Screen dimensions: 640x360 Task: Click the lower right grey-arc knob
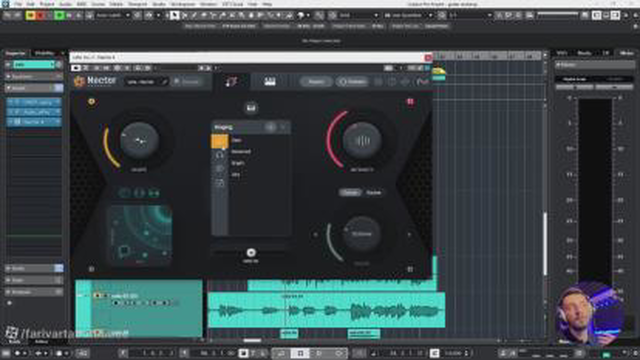coord(362,234)
